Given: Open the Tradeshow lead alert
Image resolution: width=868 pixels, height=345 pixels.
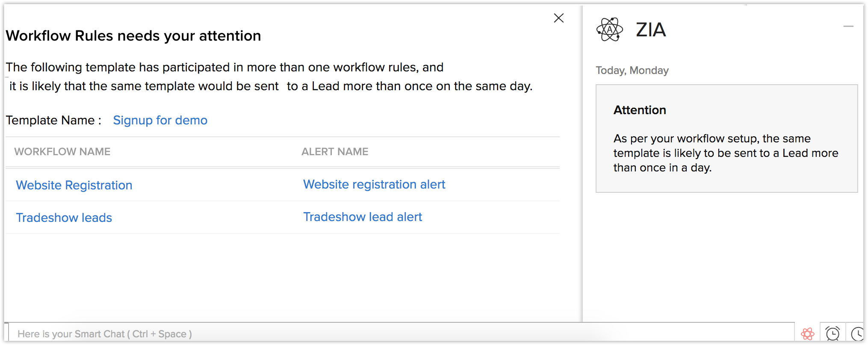Looking at the screenshot, I should [363, 217].
